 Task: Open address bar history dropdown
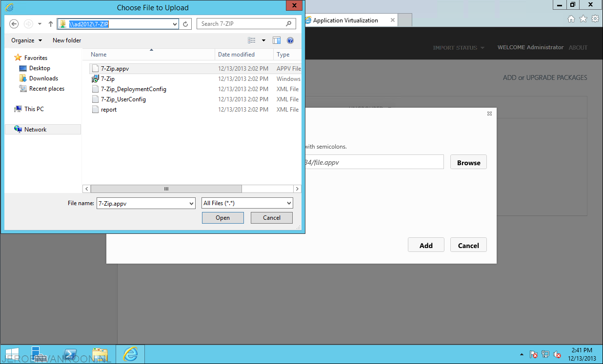[175, 23]
